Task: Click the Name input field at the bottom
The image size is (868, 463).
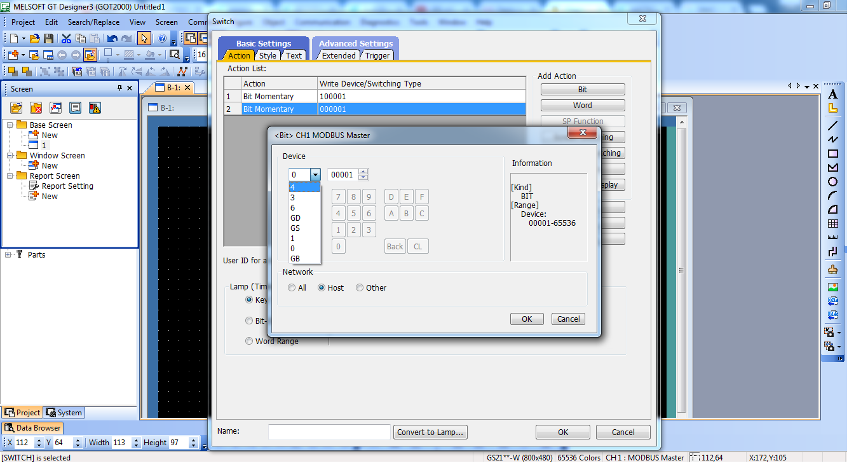Action: coord(329,432)
